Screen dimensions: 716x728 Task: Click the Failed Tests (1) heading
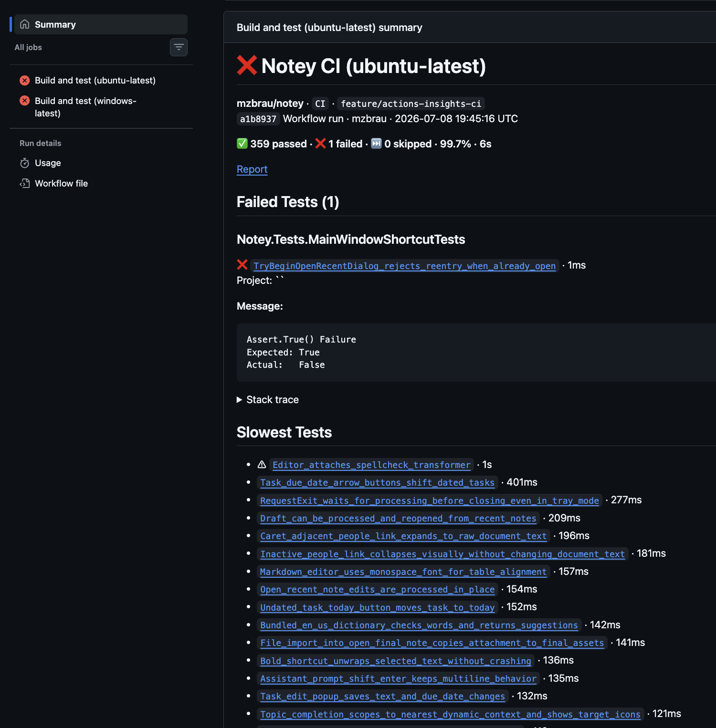(288, 202)
